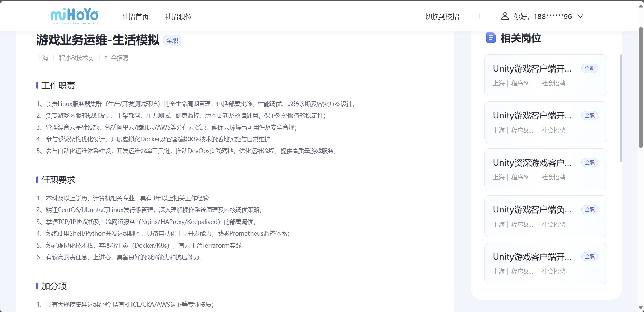Expand the account dropdown arrow
The width and height of the screenshot is (644, 312).
580,16
